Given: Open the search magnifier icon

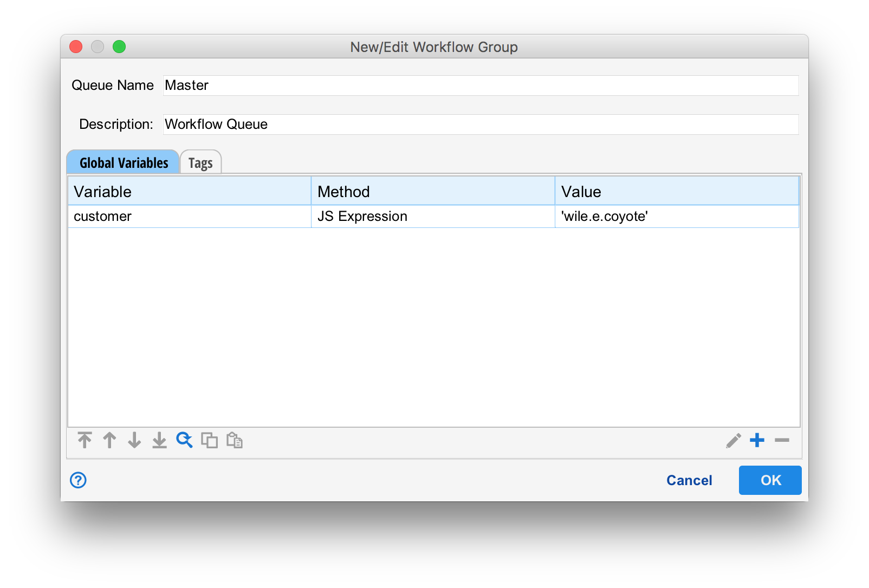Looking at the screenshot, I should pyautogui.click(x=184, y=440).
